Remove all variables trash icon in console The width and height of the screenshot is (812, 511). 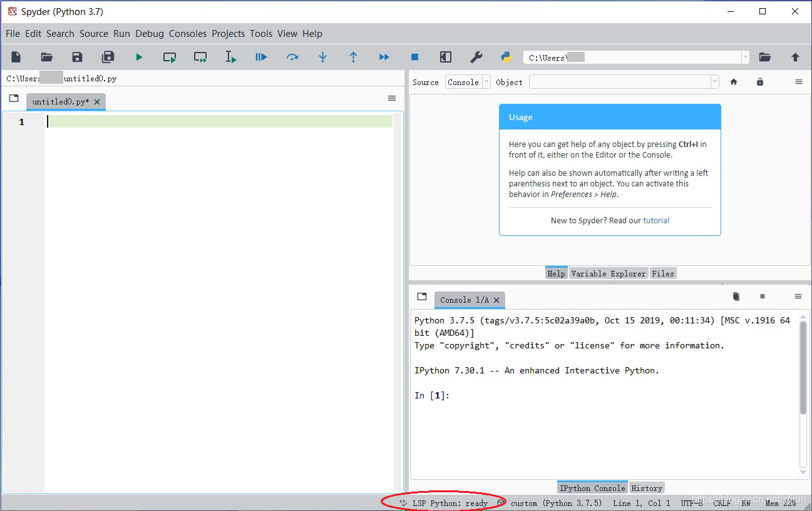tap(736, 296)
